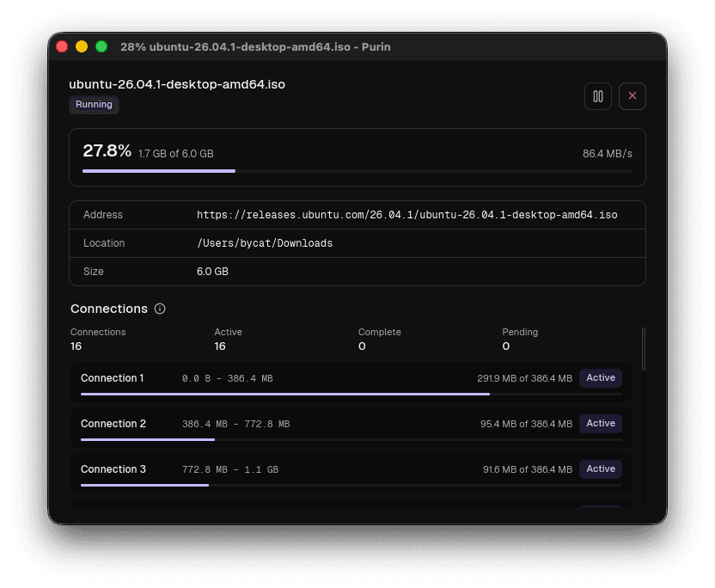Select the Connection 3 row title
This screenshot has height=588, width=715.
coord(113,469)
